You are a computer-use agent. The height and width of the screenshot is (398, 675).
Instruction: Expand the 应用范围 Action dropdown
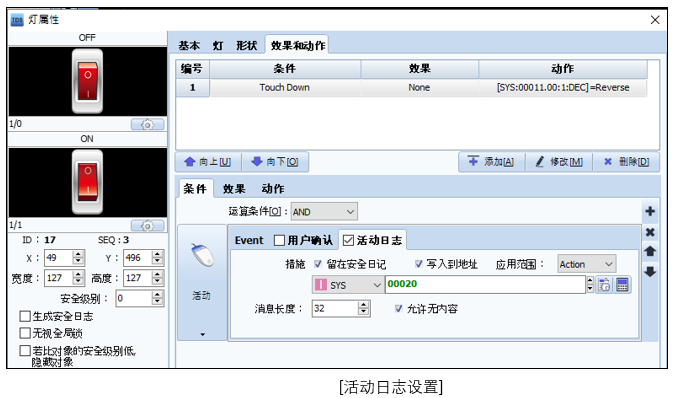click(586, 264)
